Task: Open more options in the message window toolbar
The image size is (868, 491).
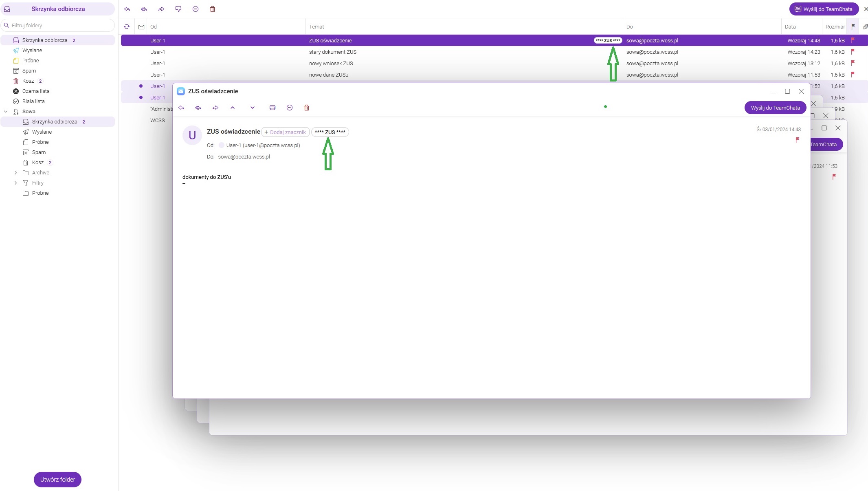Action: pos(289,108)
